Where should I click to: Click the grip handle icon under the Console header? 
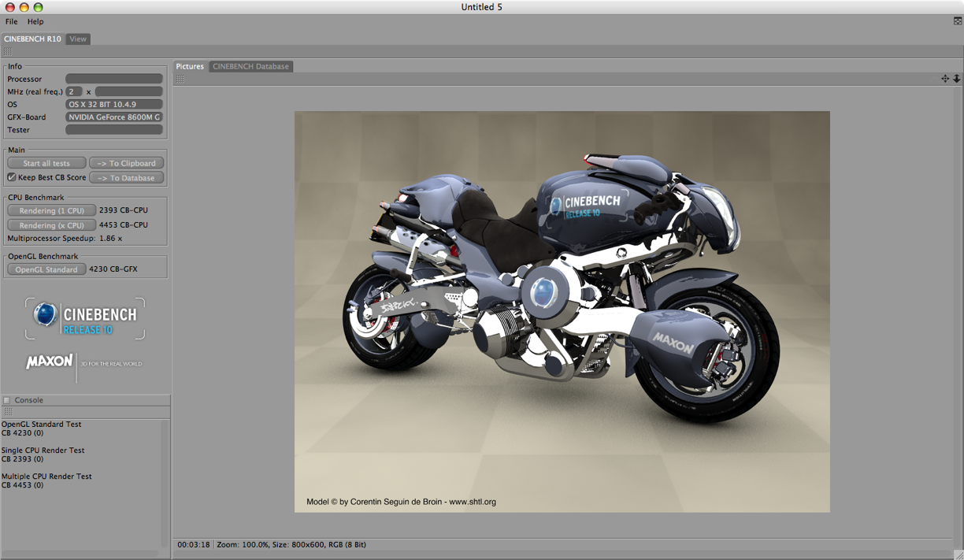(8, 412)
